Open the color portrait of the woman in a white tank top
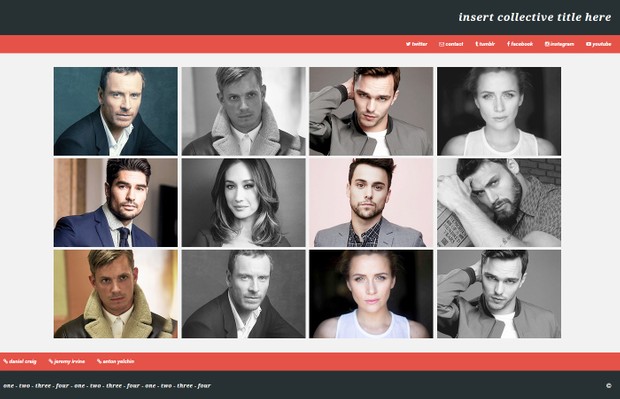The height and width of the screenshot is (399, 620). click(371, 294)
